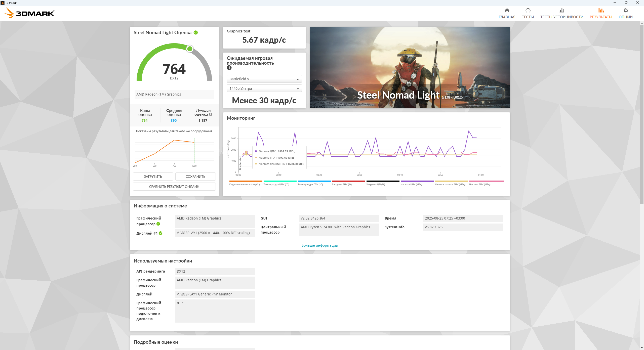Expand the 1440p Ультра quality dropdown
644x350 pixels.
[264, 89]
